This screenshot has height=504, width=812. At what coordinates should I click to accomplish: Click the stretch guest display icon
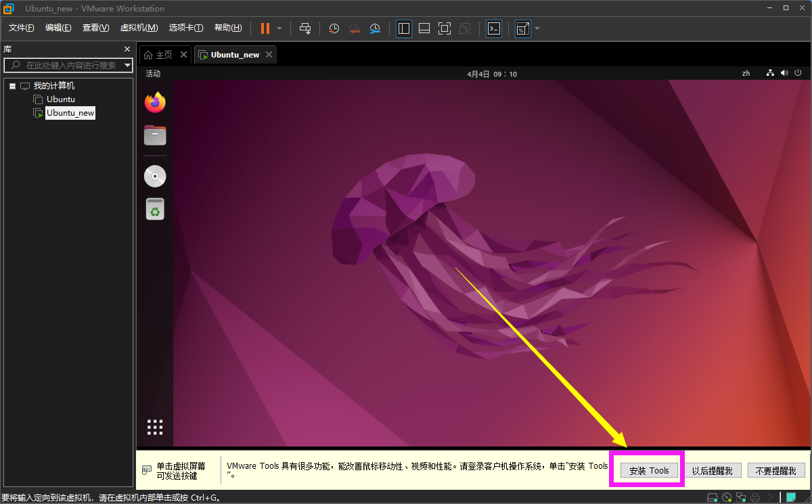coord(522,28)
